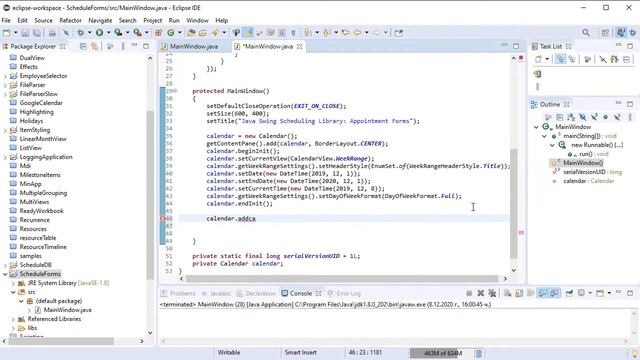640x360 pixels.
Task: Click Sort icon in Outline toolbar
Action: tap(571, 117)
